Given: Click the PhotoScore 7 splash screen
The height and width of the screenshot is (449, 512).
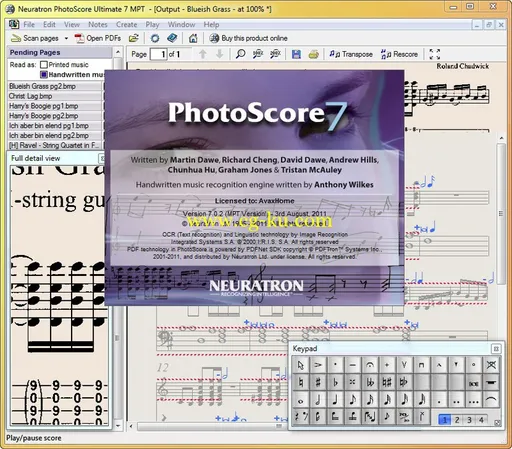Looking at the screenshot, I should tap(254, 188).
